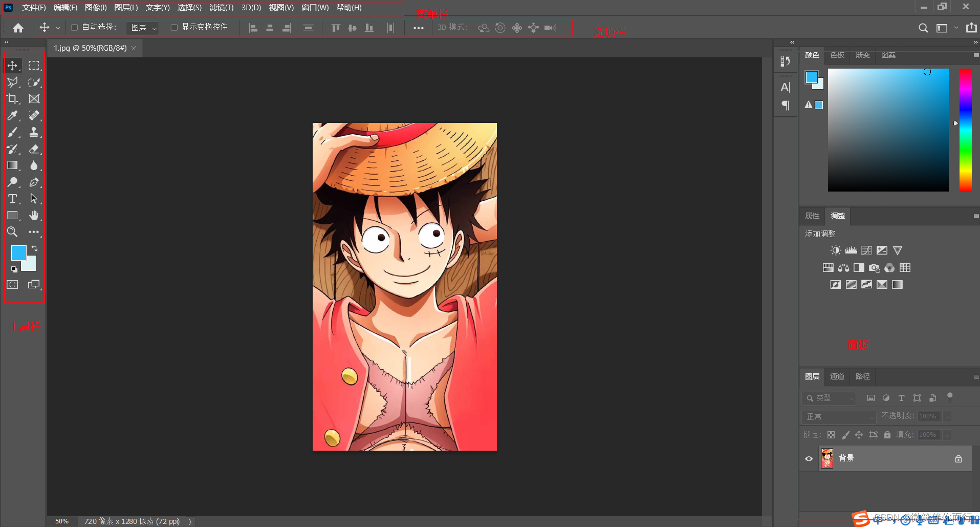Close the 1.jpg document tab

[134, 48]
